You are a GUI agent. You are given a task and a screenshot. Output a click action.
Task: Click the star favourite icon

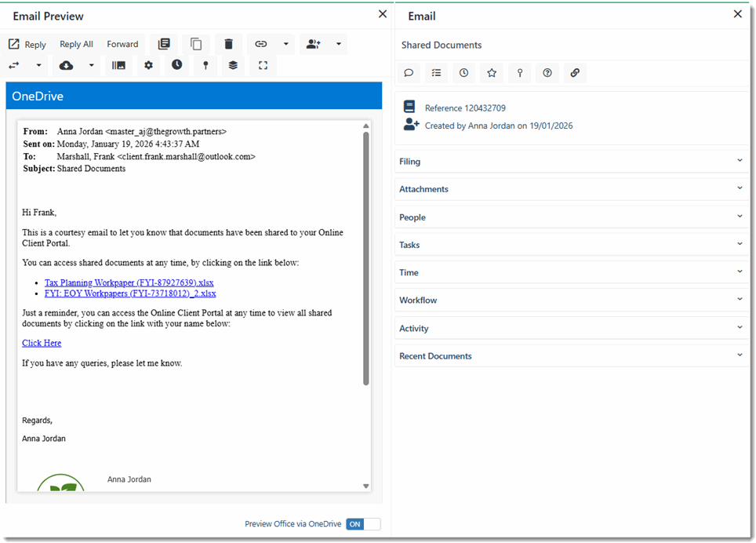click(x=492, y=73)
